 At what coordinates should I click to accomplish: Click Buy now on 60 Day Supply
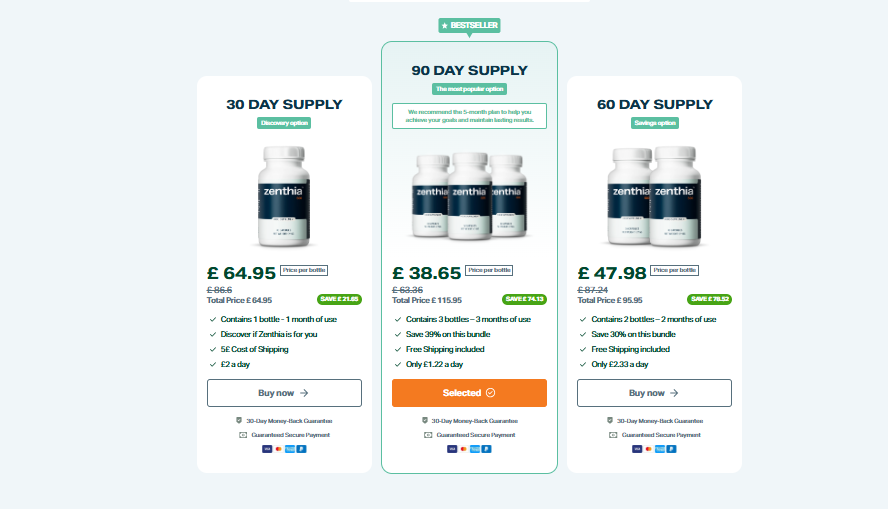pyautogui.click(x=654, y=393)
